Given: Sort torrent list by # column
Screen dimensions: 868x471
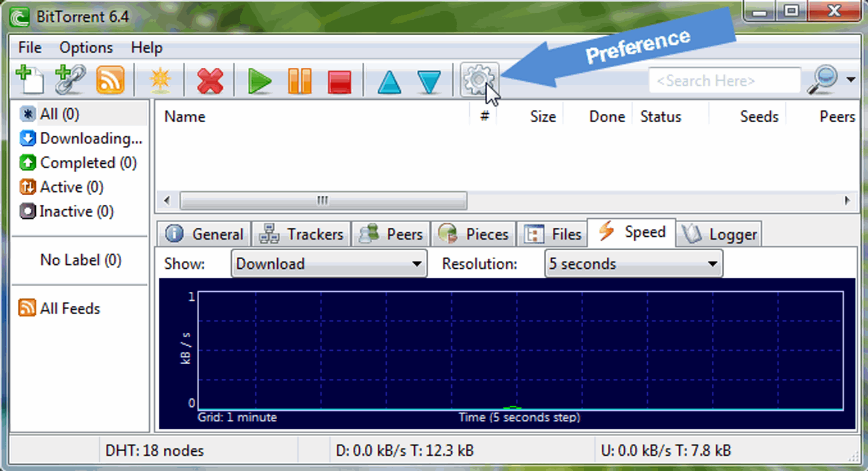Looking at the screenshot, I should click(484, 116).
